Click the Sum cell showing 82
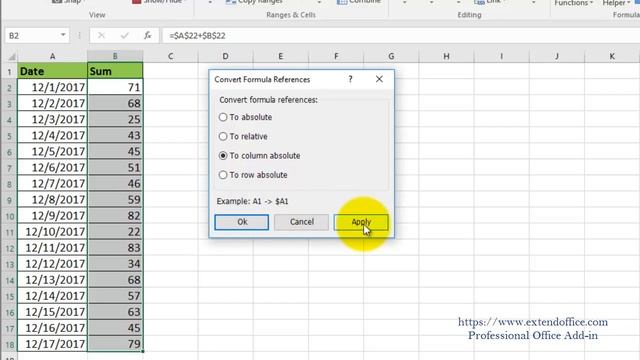 (115, 216)
